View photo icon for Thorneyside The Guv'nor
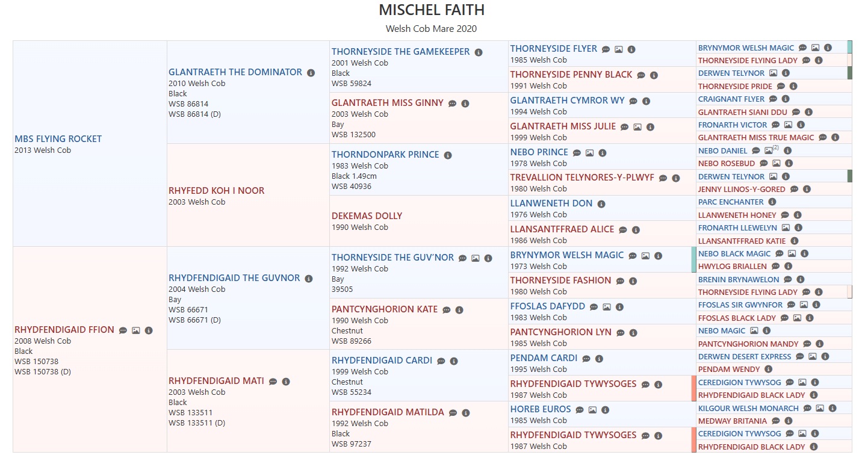This screenshot has width=868, height=455. pos(476,258)
